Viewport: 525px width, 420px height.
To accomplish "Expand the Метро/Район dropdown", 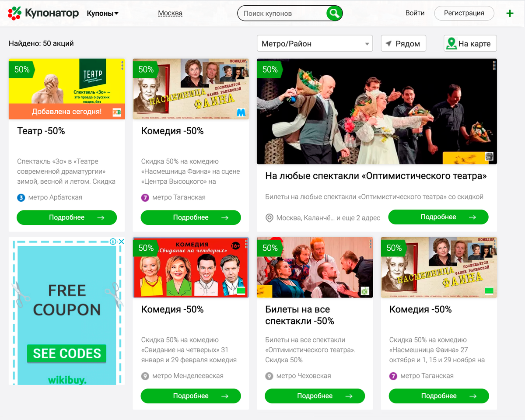I will (315, 44).
